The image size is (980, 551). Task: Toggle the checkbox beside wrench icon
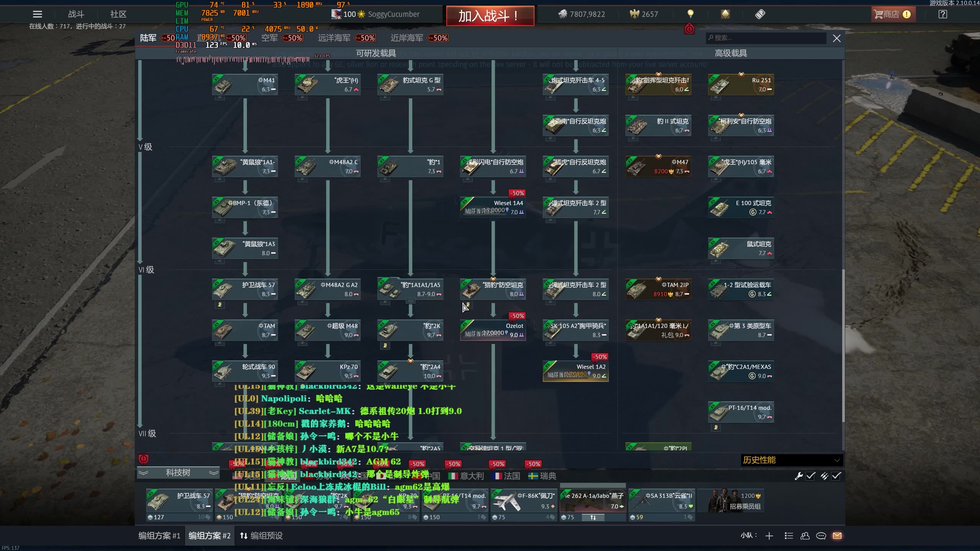(x=810, y=476)
